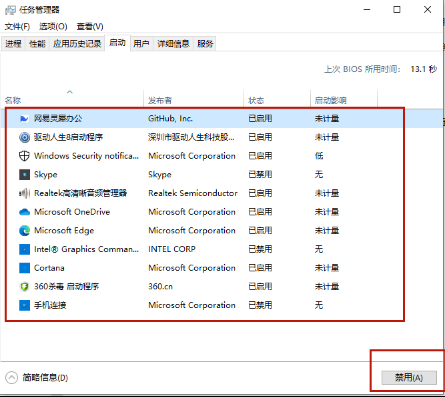Select the Cortana row name
Viewport: 445px width, 397px height.
[49, 268]
